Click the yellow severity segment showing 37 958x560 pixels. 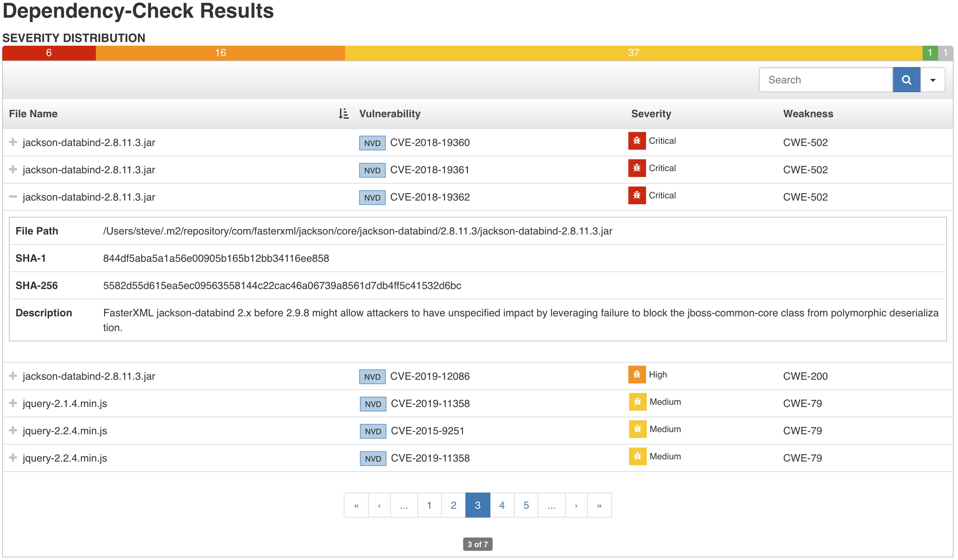[x=634, y=53]
